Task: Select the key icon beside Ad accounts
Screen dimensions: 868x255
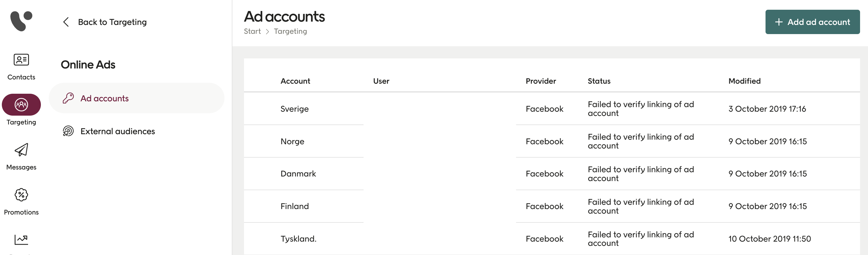Action: pos(67,98)
